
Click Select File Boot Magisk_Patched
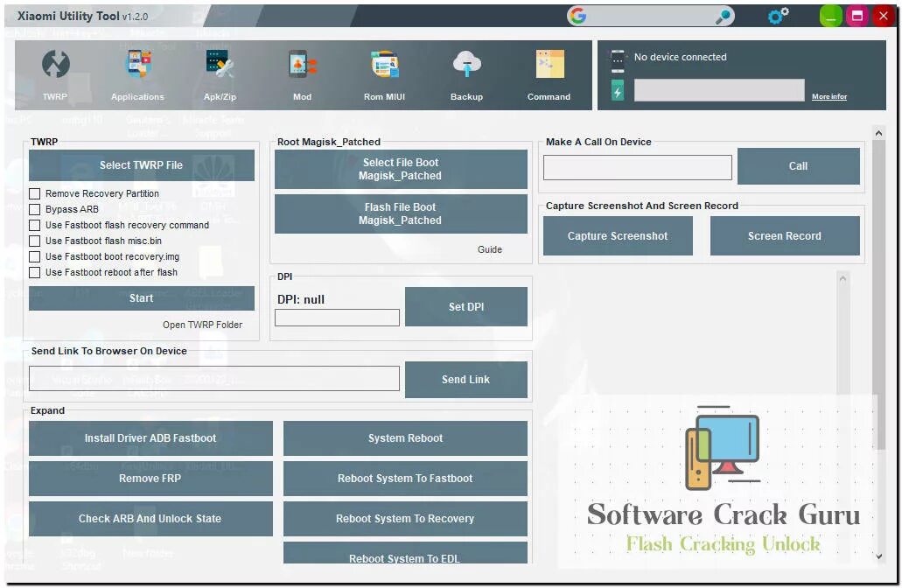(x=401, y=169)
